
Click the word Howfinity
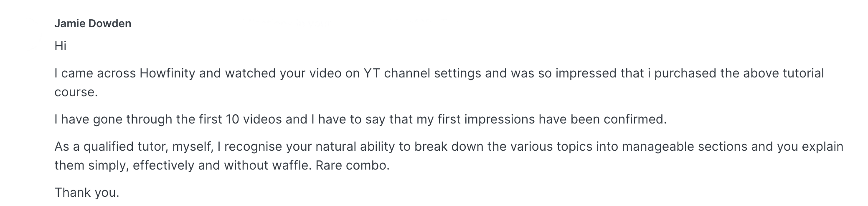(x=167, y=74)
